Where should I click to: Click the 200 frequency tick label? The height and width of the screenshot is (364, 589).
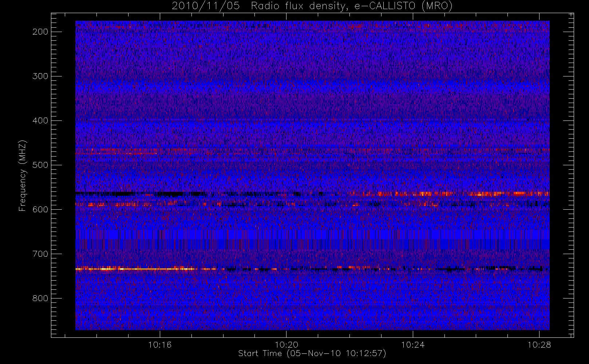point(40,32)
